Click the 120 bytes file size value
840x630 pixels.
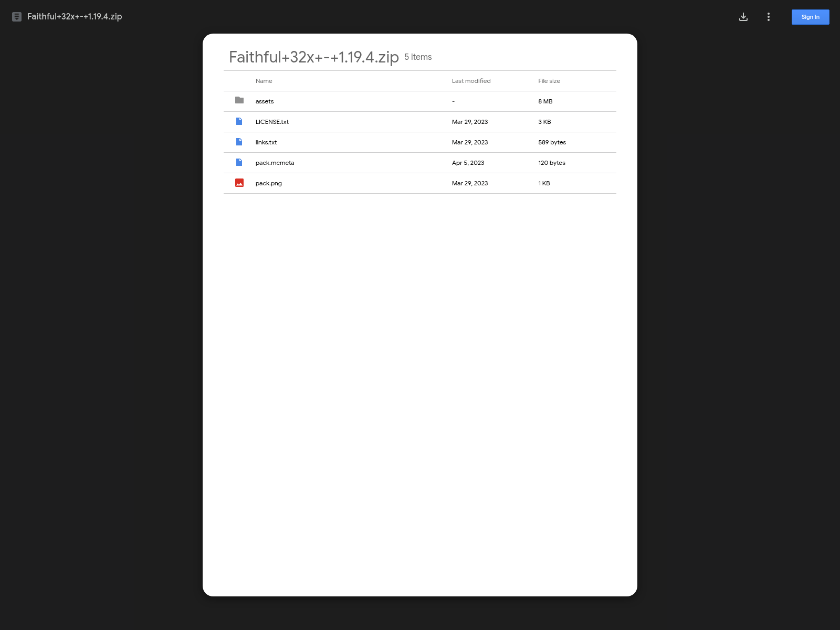(552, 163)
